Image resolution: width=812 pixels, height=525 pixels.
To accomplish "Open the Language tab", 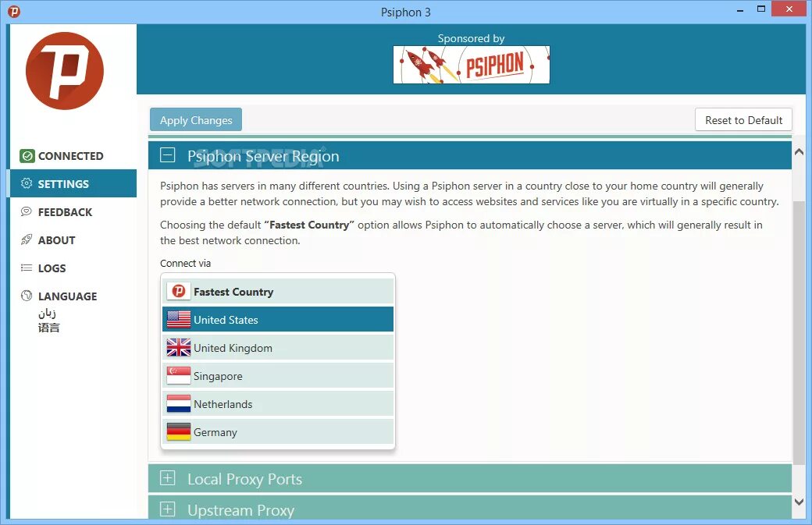I will click(x=73, y=296).
